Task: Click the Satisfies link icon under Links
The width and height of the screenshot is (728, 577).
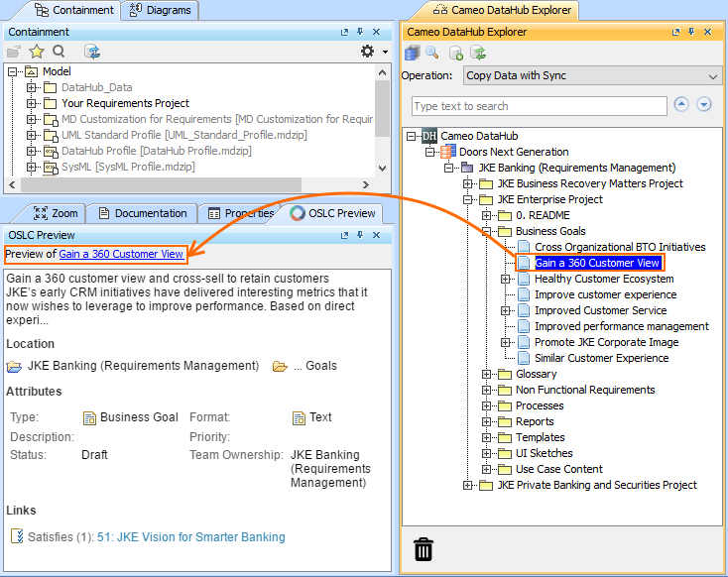Action: click(x=17, y=535)
